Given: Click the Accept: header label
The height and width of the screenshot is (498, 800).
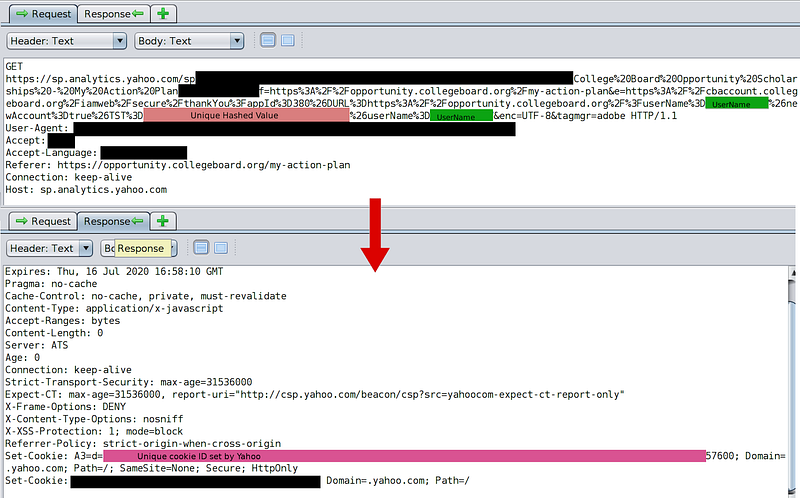Looking at the screenshot, I should click(26, 140).
